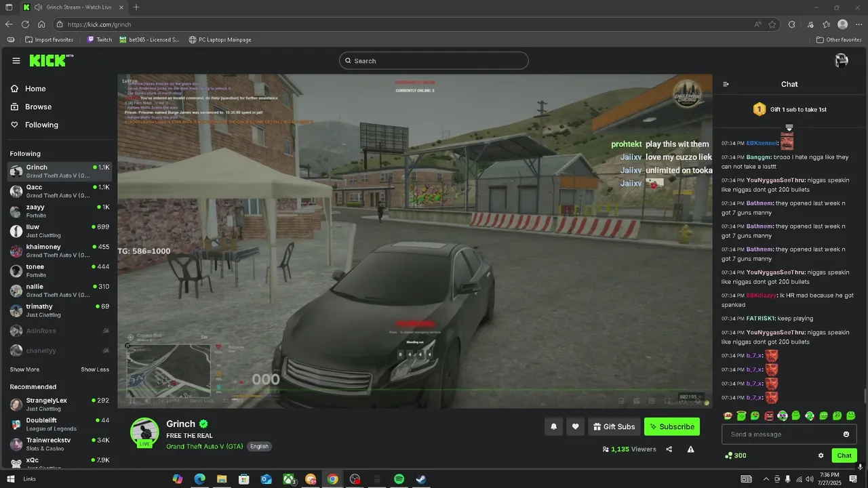
Task: Turn on notifications with the bell icon
Action: point(553,426)
